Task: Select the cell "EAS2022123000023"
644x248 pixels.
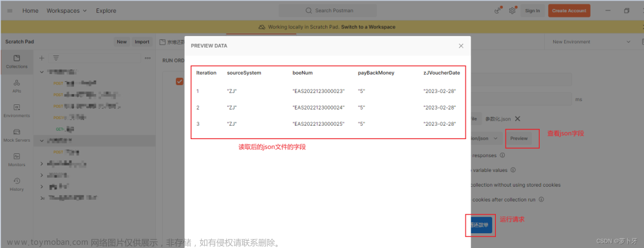Action: 318,91
